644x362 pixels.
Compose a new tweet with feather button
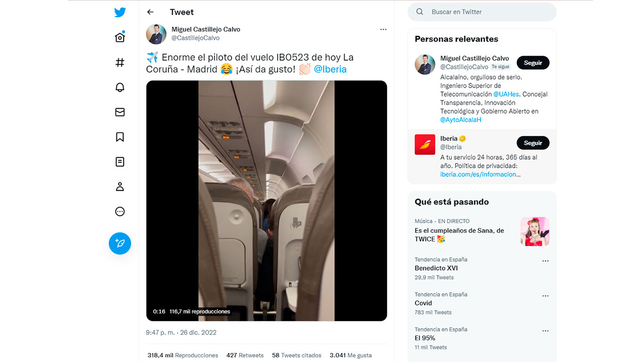click(x=120, y=243)
